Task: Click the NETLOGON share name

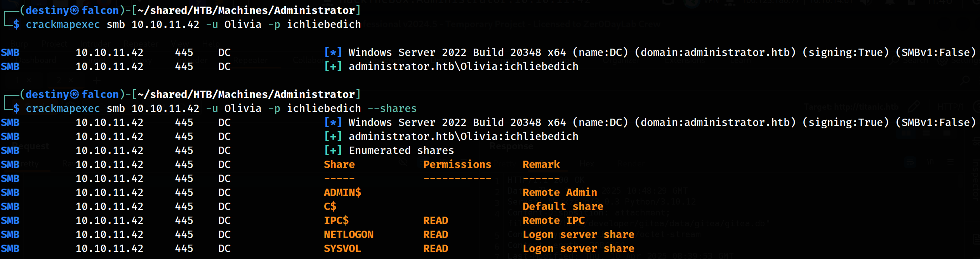Action: pyautogui.click(x=348, y=234)
